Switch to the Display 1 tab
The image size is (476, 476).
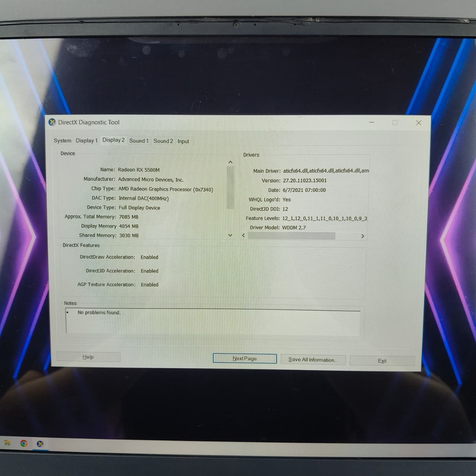click(86, 141)
